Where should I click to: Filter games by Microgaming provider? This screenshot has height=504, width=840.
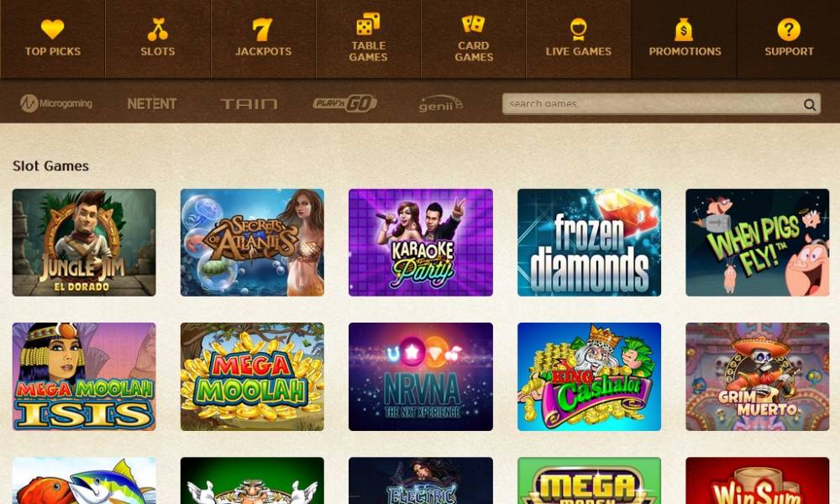(56, 102)
